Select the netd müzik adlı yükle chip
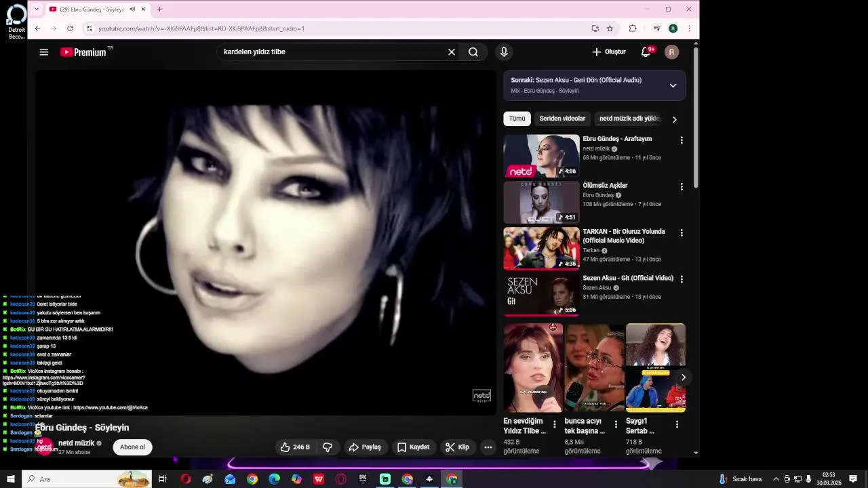The image size is (868, 488). [629, 119]
